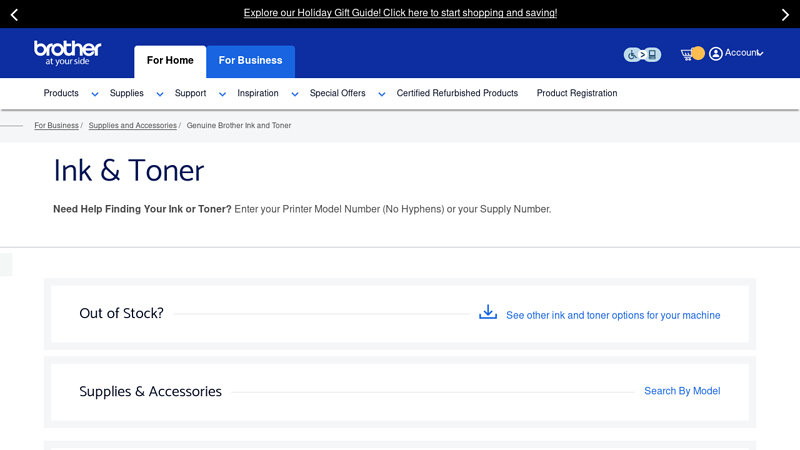Open the shopping cart
Image resolution: width=800 pixels, height=450 pixels.
[688, 53]
